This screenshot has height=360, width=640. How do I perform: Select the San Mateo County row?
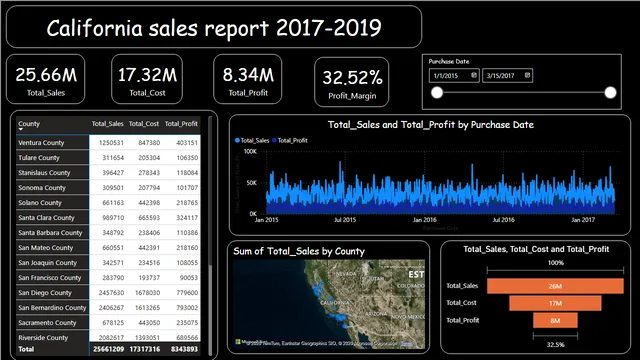(108, 248)
